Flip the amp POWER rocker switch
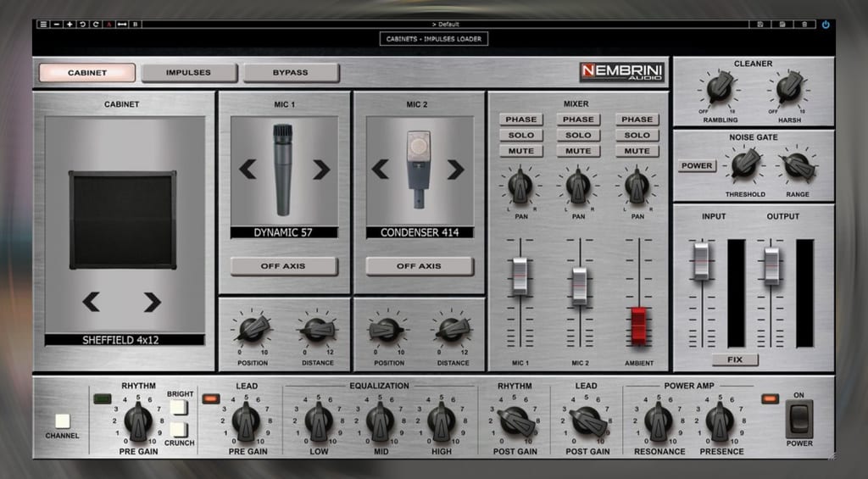 coord(798,419)
